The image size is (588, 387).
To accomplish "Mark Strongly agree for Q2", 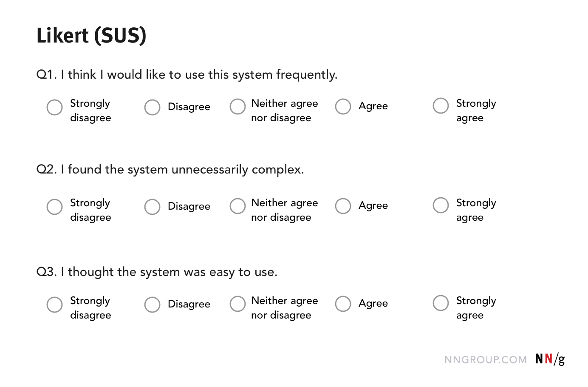I will 441,205.
